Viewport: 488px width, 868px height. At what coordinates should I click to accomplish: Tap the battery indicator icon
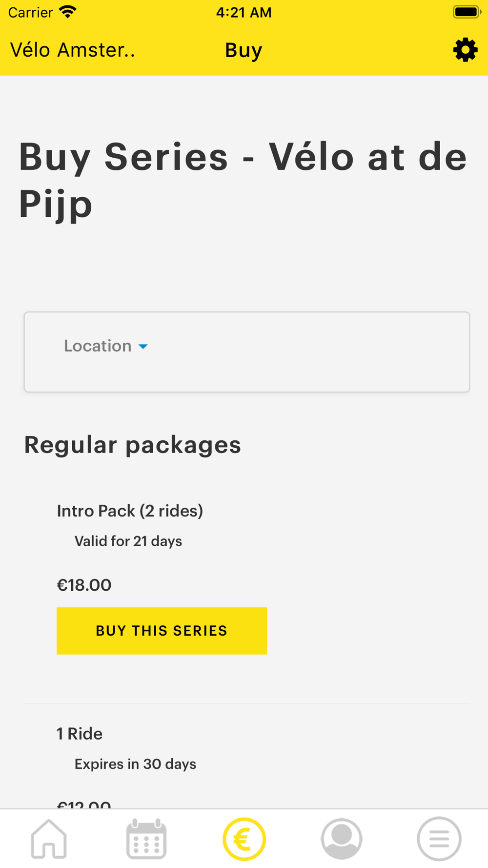pyautogui.click(x=467, y=12)
